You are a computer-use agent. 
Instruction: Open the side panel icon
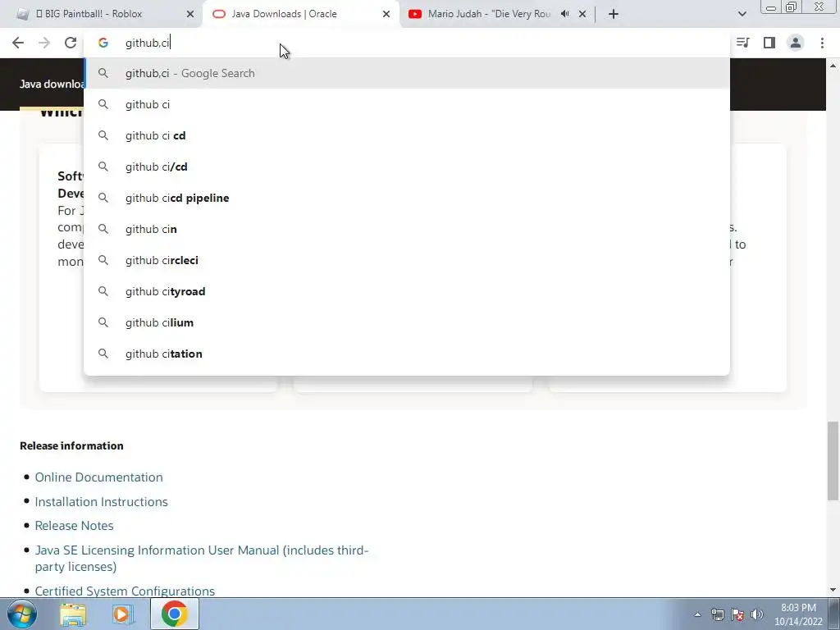(769, 43)
